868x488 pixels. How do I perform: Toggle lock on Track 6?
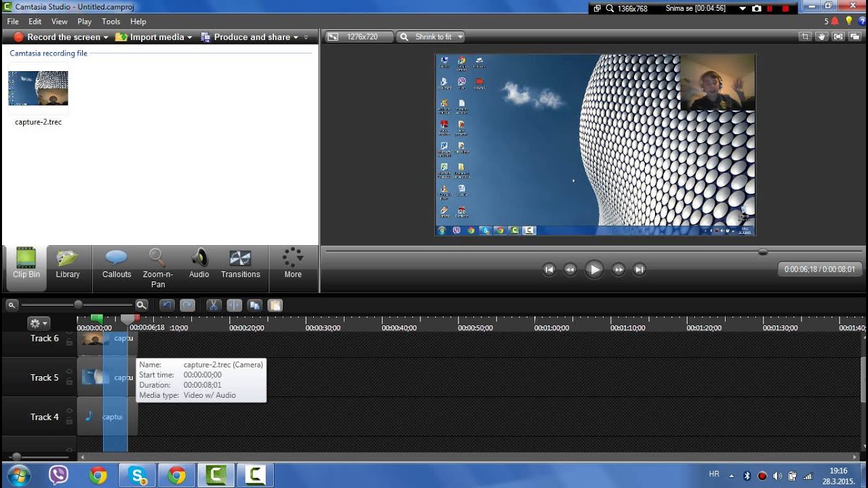(x=69, y=342)
